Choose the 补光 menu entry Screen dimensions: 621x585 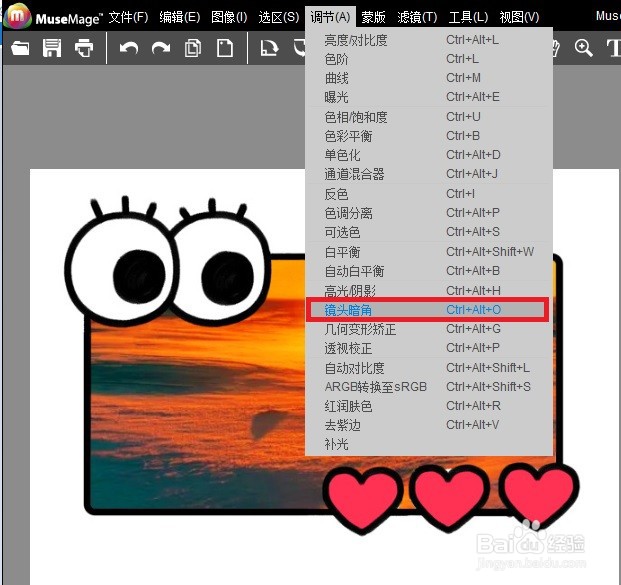(x=429, y=444)
